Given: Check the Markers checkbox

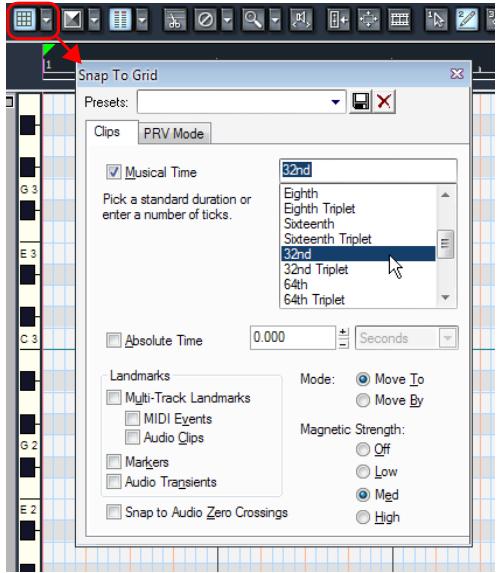Looking at the screenshot, I should point(114,462).
